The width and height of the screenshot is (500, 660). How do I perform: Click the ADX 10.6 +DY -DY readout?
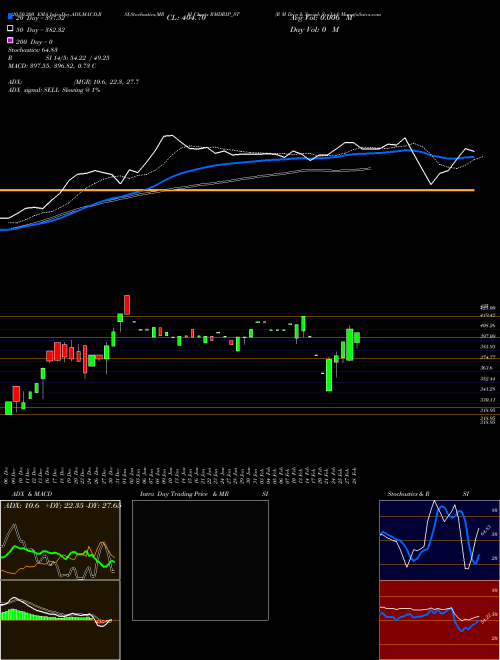[x=62, y=506]
